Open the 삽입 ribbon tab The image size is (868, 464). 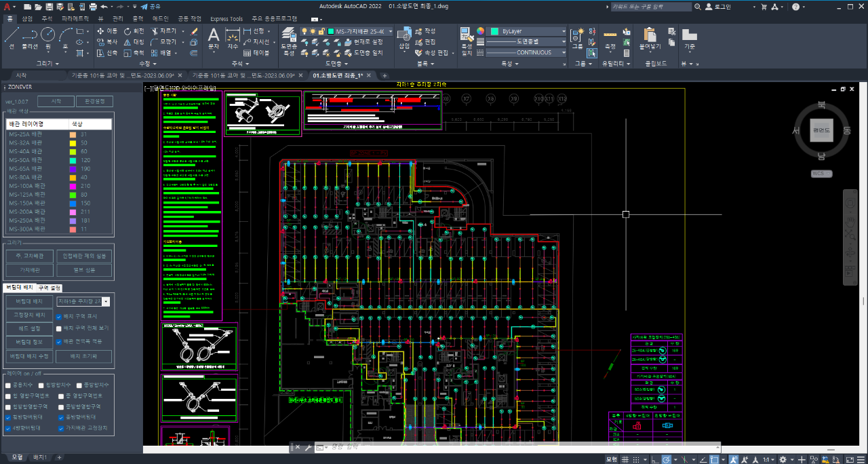[x=27, y=19]
